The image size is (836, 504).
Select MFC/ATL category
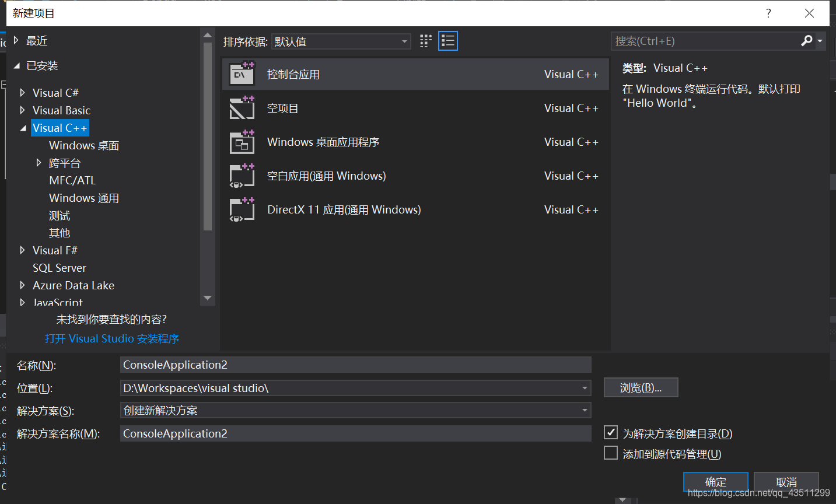click(x=72, y=180)
